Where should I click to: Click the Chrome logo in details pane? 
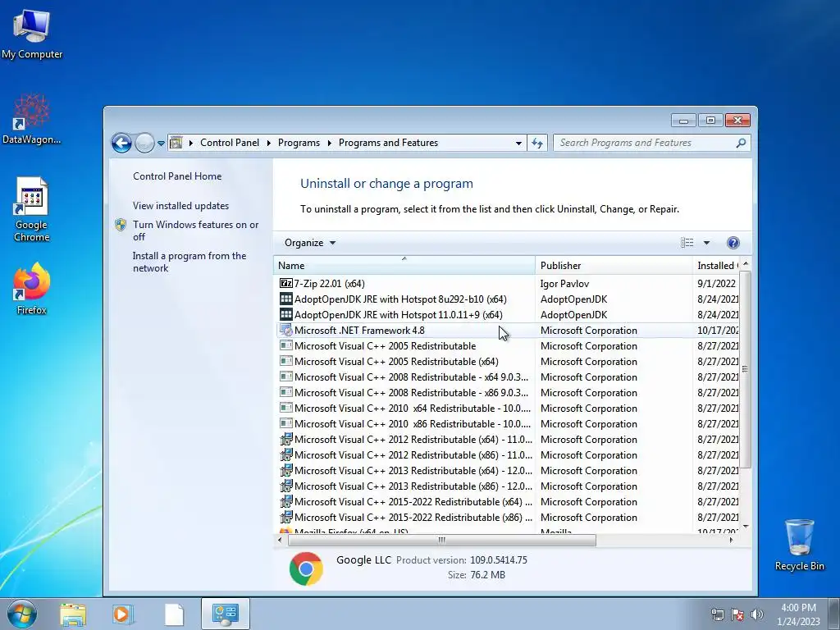tap(306, 568)
